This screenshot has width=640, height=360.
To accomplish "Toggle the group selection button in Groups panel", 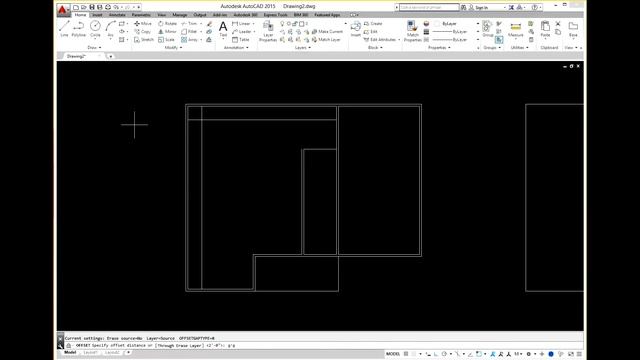I will 499,40.
